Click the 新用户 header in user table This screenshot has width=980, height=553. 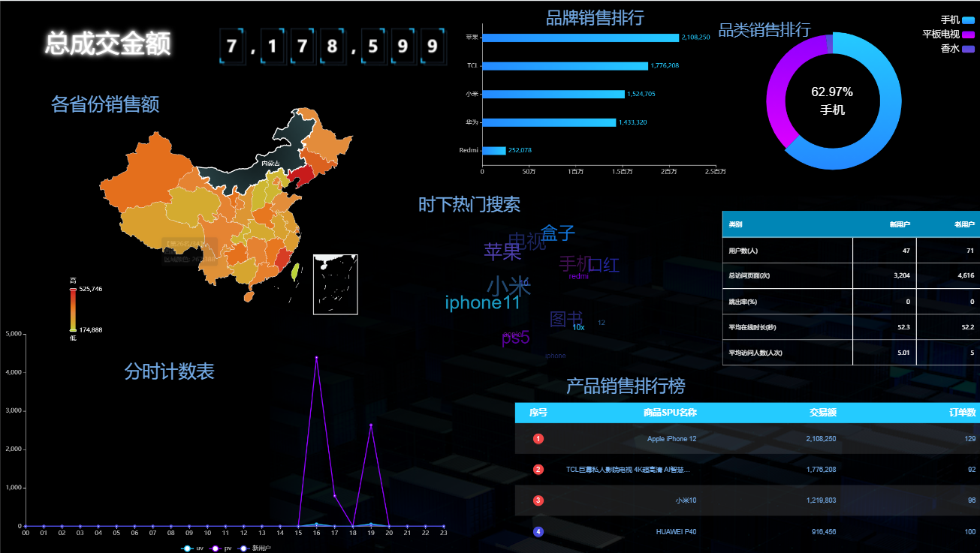900,224
